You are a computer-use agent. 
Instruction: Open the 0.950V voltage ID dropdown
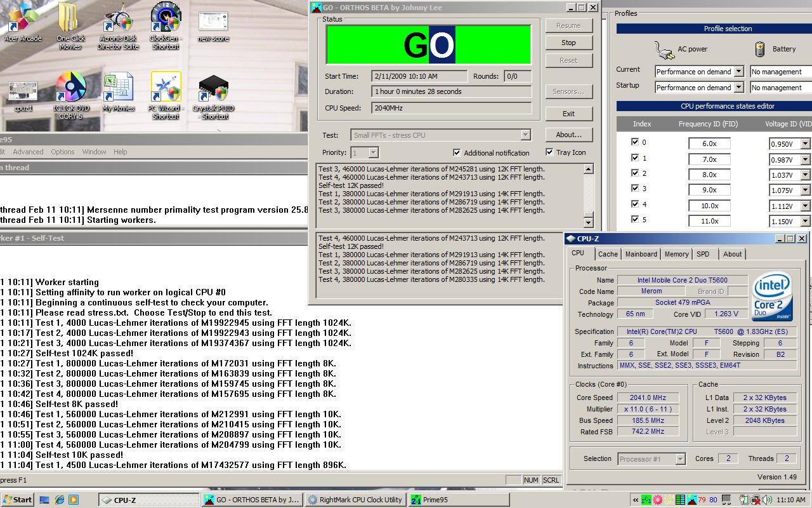pyautogui.click(x=805, y=144)
